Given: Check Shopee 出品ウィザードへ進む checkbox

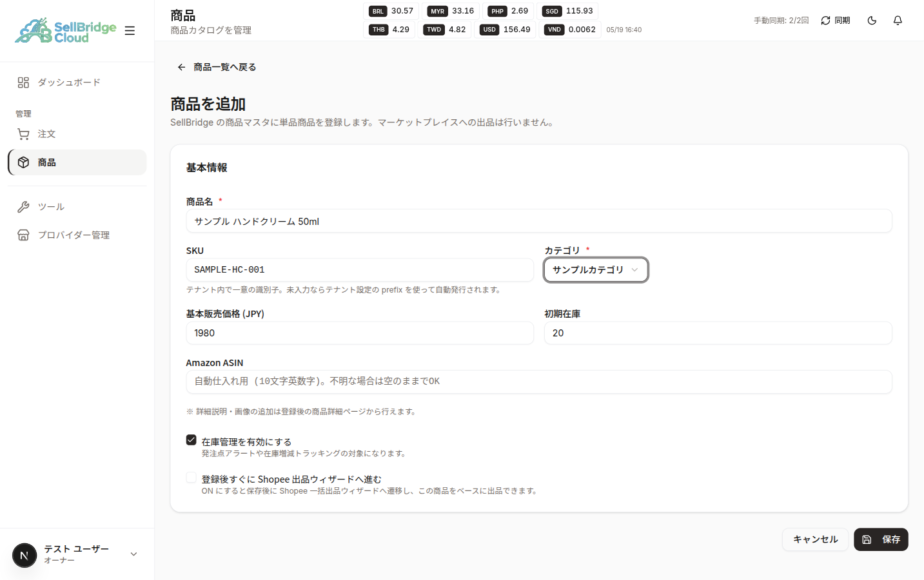Looking at the screenshot, I should tap(192, 478).
